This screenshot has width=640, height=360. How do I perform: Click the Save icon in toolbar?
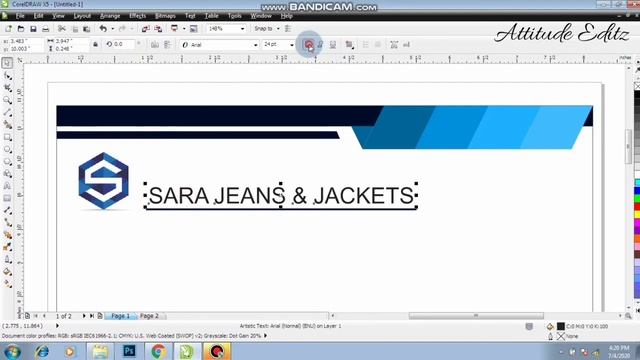33,29
